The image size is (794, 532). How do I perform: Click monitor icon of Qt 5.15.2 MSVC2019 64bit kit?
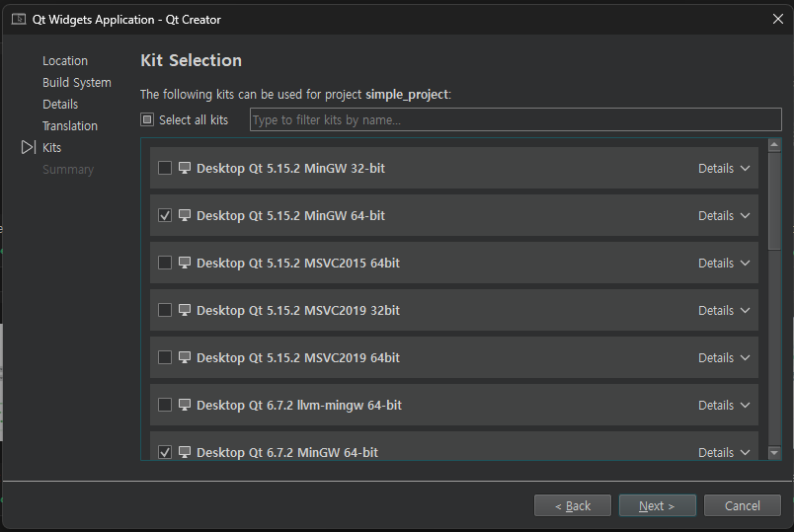(x=184, y=357)
